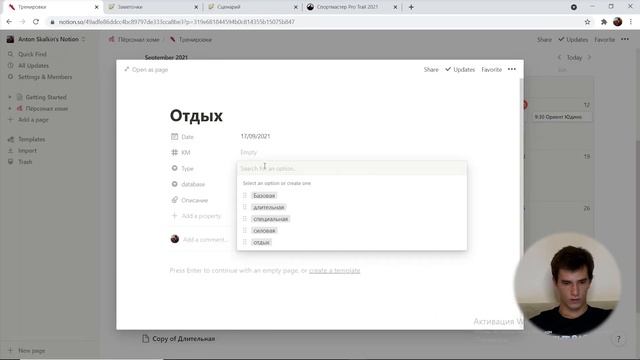The height and width of the screenshot is (360, 640).
Task: Click the Empty KM value field
Action: pyautogui.click(x=249, y=152)
